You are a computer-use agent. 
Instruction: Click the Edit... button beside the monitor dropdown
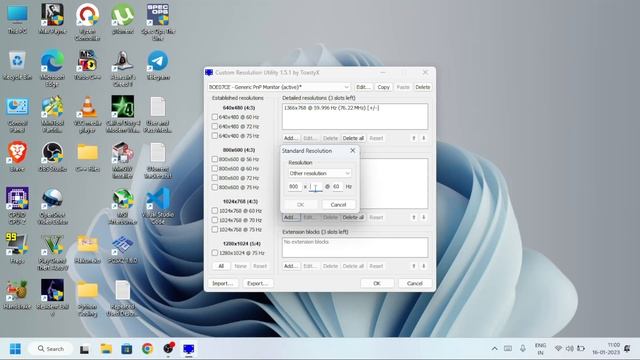coord(363,87)
